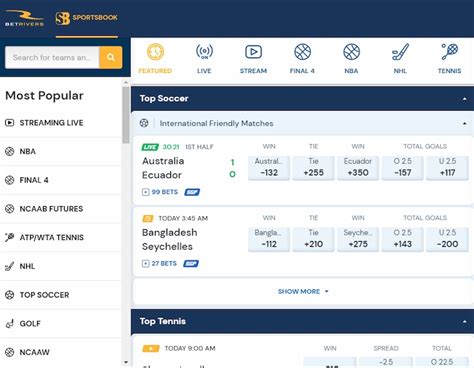The image size is (474, 368).
Task: Collapse International Friendly Matches group
Action: [464, 124]
